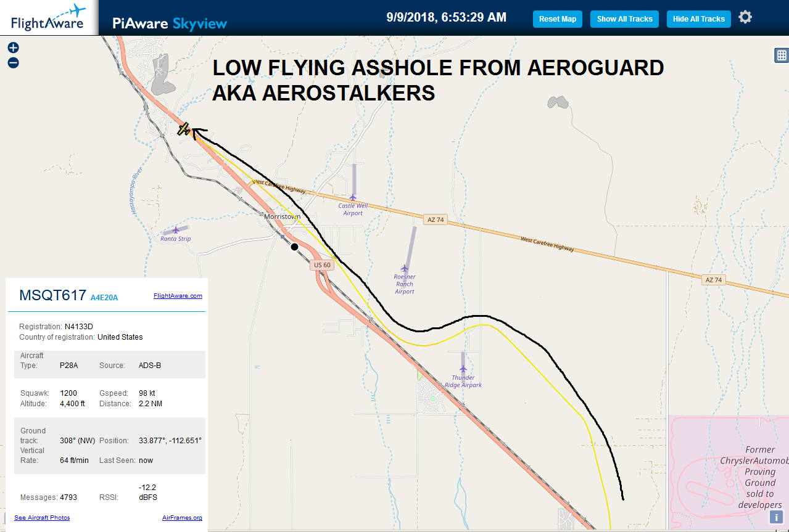The width and height of the screenshot is (789, 532).
Task: Click Show All Tracks button
Action: [x=624, y=19]
